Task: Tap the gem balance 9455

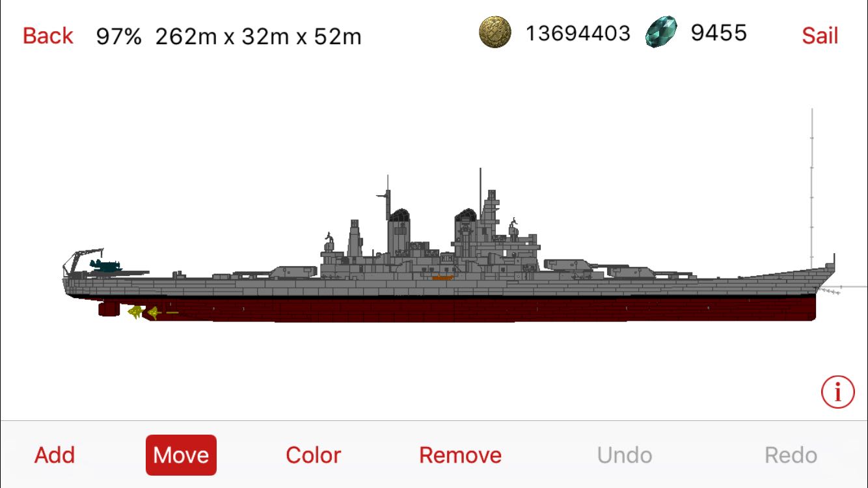Action: [x=718, y=33]
